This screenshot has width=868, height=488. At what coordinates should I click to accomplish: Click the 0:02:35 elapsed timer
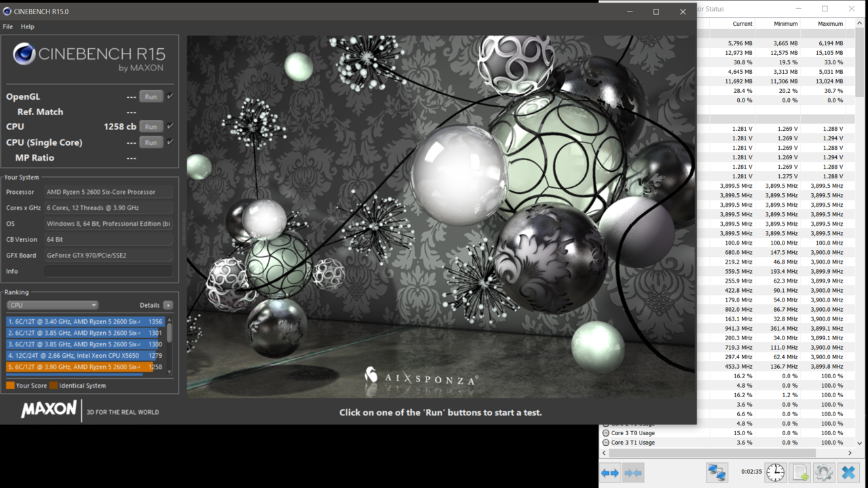(751, 471)
